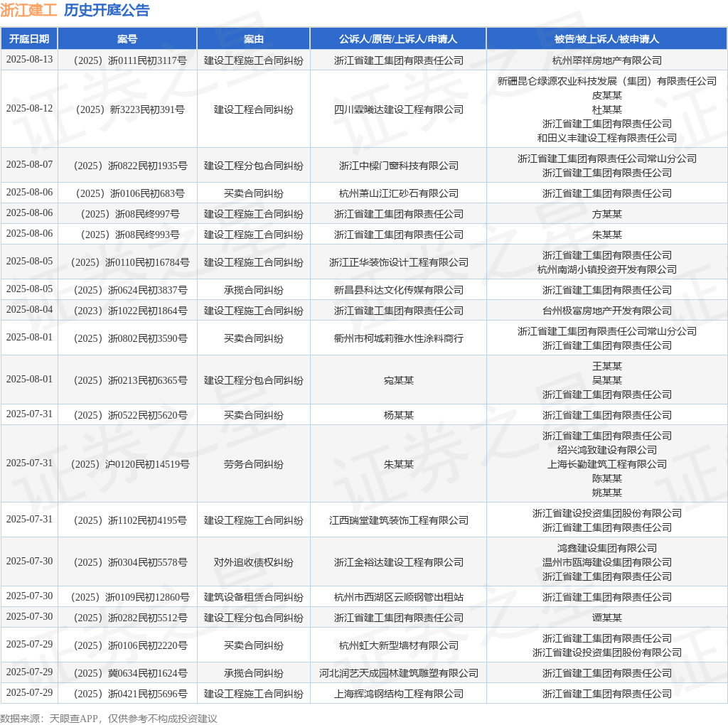728x725 pixels.
Task: Select the 建筑设备租赁合同纠纷 cause cell
Action: pyautogui.click(x=254, y=597)
